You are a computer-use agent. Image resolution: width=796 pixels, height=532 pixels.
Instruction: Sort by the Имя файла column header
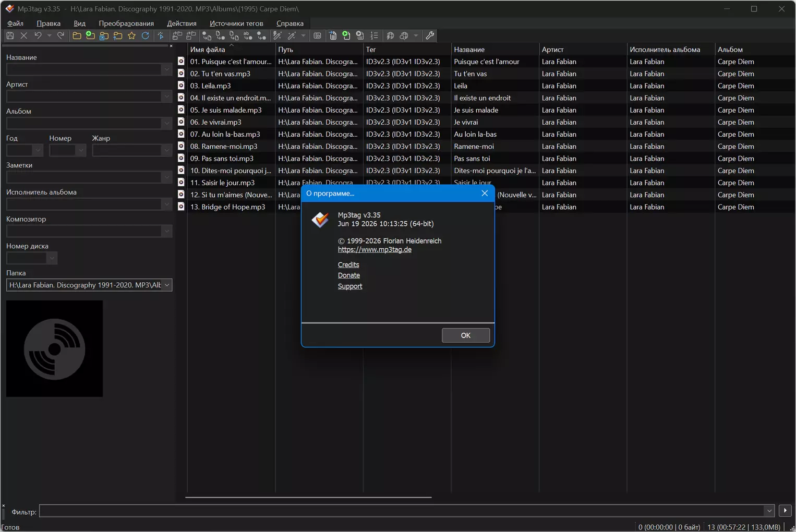coord(231,50)
